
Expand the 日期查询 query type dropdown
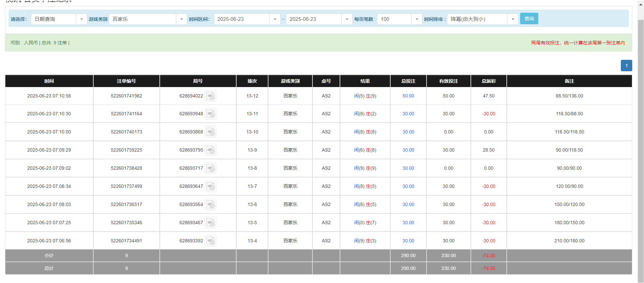(59, 19)
